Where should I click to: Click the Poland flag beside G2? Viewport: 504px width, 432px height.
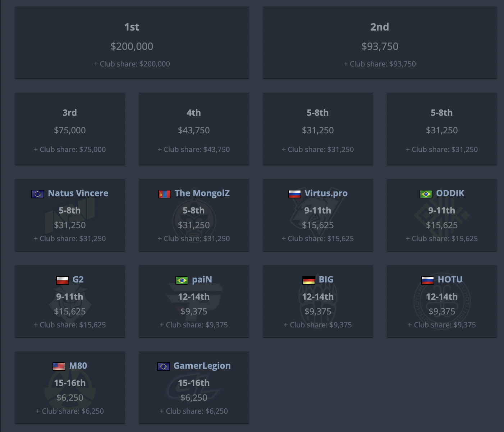coord(63,280)
